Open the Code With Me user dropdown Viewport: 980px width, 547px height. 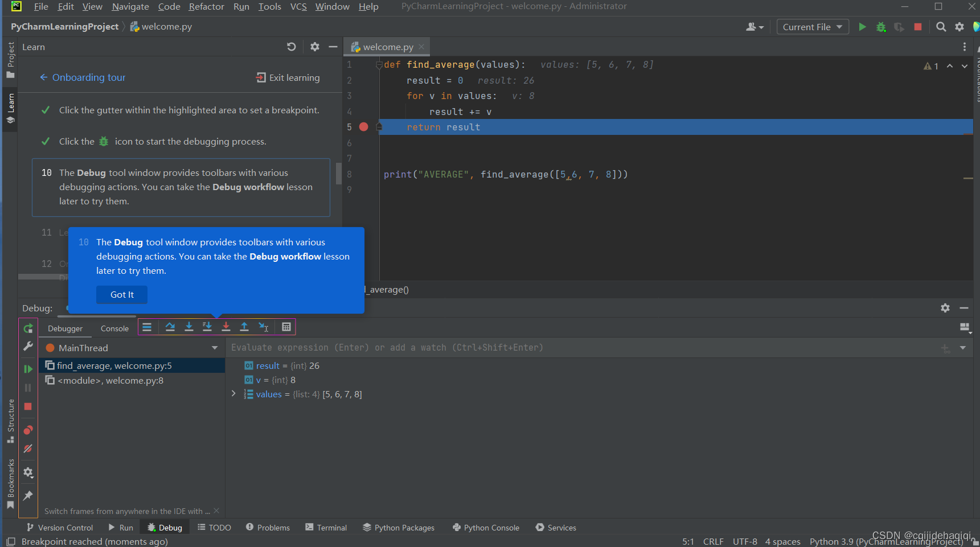click(755, 27)
